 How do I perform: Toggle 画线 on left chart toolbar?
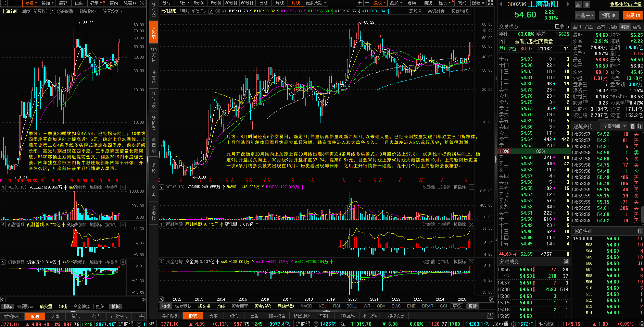point(79,3)
